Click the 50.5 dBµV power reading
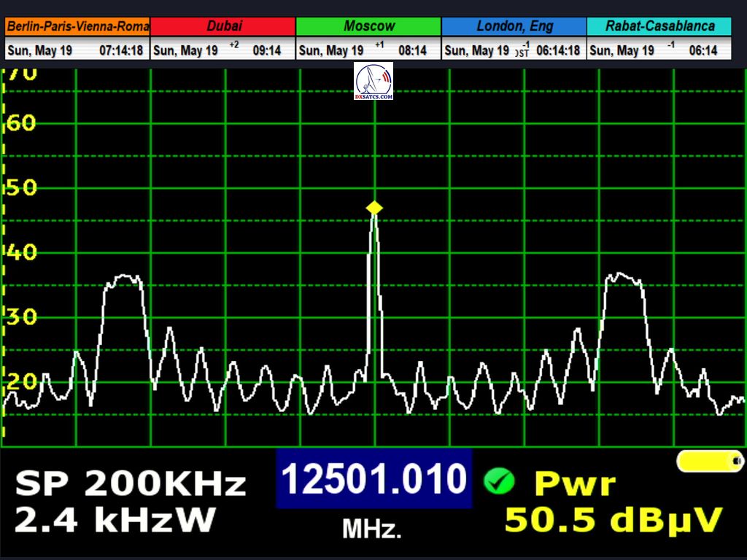The height and width of the screenshot is (560, 747). coord(613,520)
